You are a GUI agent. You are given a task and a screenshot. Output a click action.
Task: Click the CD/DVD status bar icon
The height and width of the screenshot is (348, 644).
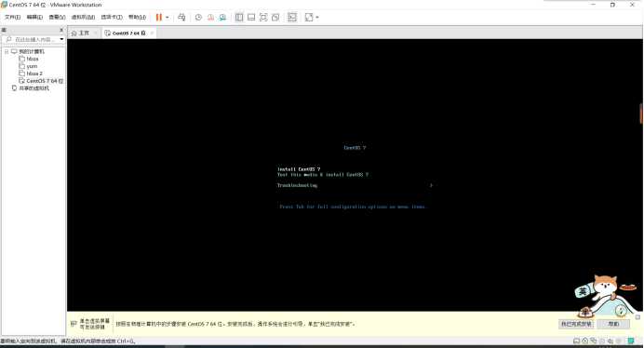pos(584,341)
